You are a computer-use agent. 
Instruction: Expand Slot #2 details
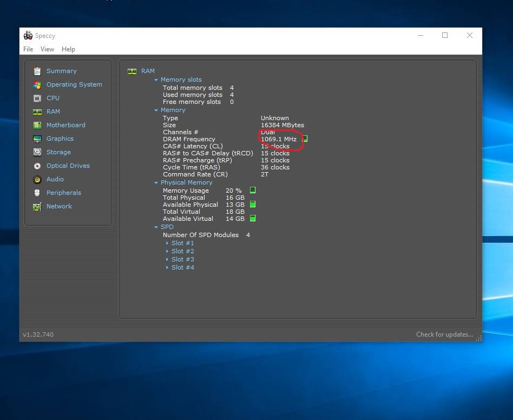coord(167,251)
